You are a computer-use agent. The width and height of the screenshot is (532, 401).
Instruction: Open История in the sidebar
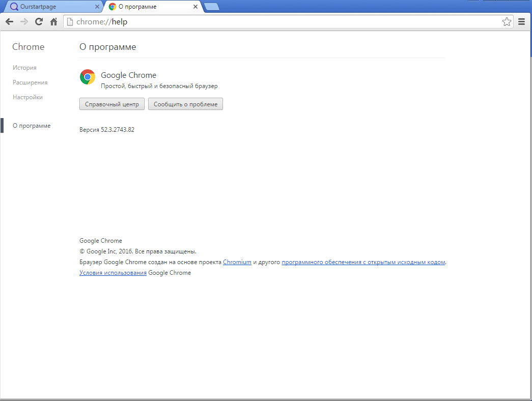24,68
